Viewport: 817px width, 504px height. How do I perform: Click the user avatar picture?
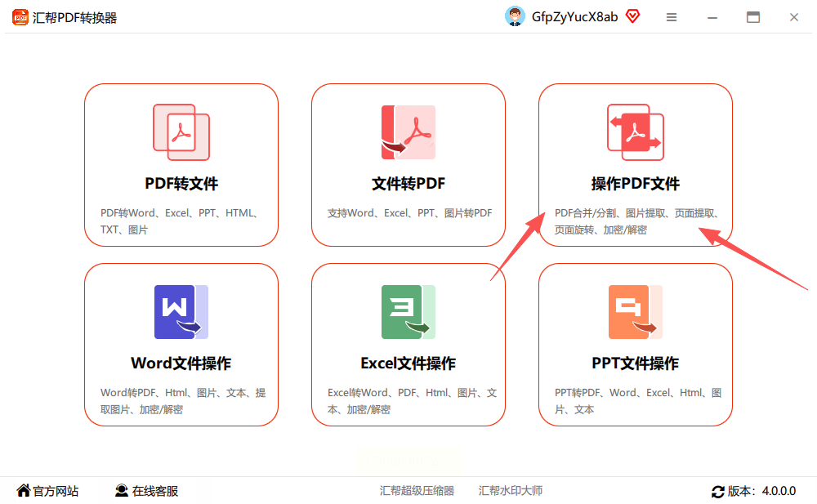coord(515,16)
